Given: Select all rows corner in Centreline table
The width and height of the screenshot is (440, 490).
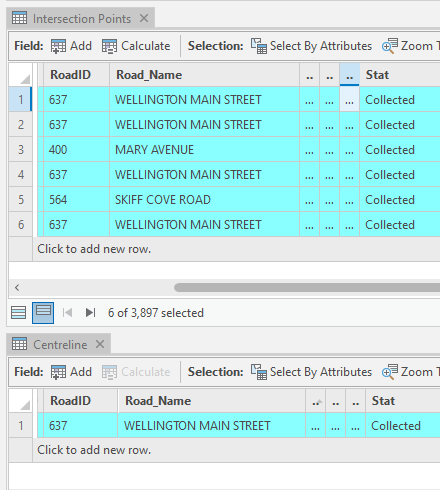Looking at the screenshot, I should pos(21,401).
